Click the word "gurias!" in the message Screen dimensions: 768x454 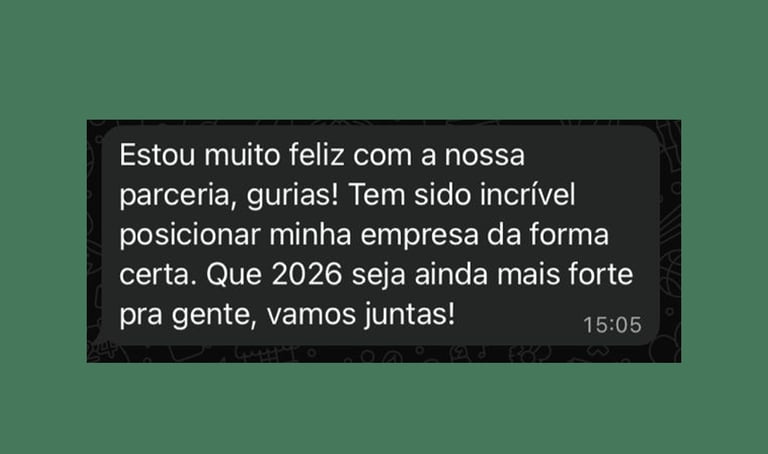(292, 196)
